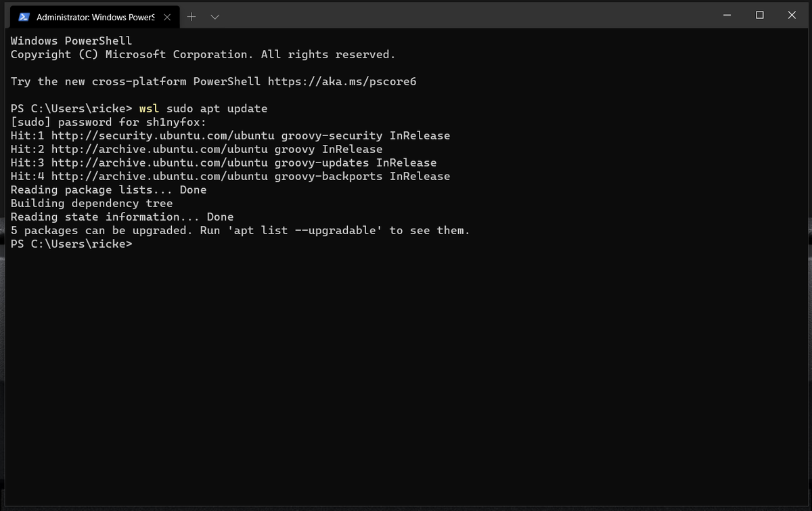Click the '5 packages can be upgraded' message

click(x=101, y=230)
